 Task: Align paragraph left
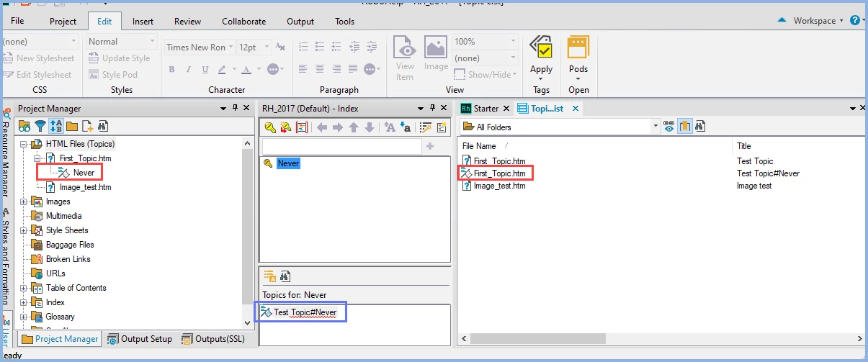[303, 69]
